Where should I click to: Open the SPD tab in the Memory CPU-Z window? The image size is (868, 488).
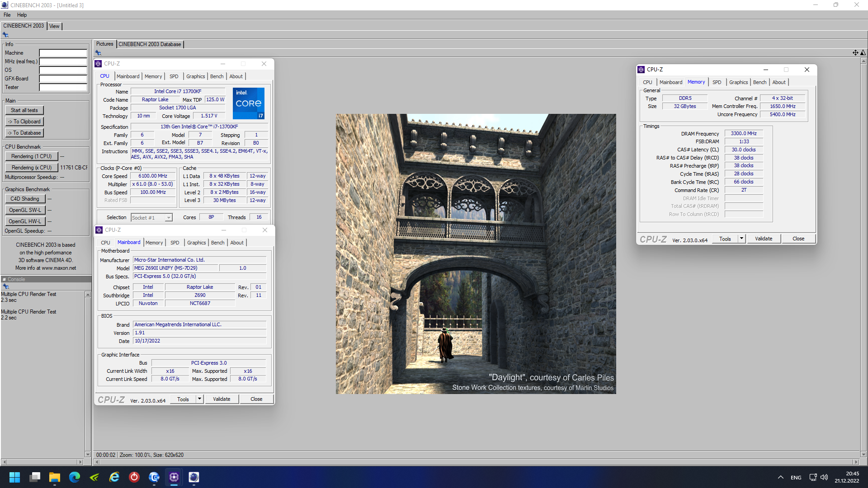(717, 82)
